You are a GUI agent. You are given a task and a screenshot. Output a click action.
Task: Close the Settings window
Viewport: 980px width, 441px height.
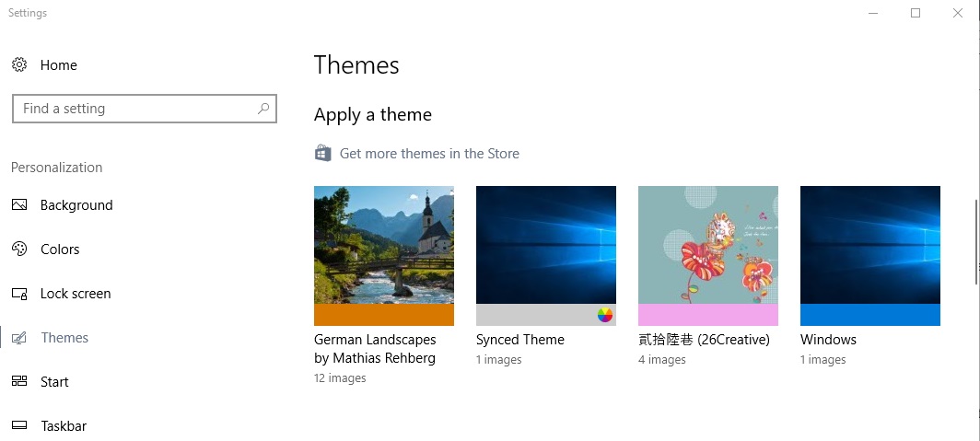(x=958, y=13)
